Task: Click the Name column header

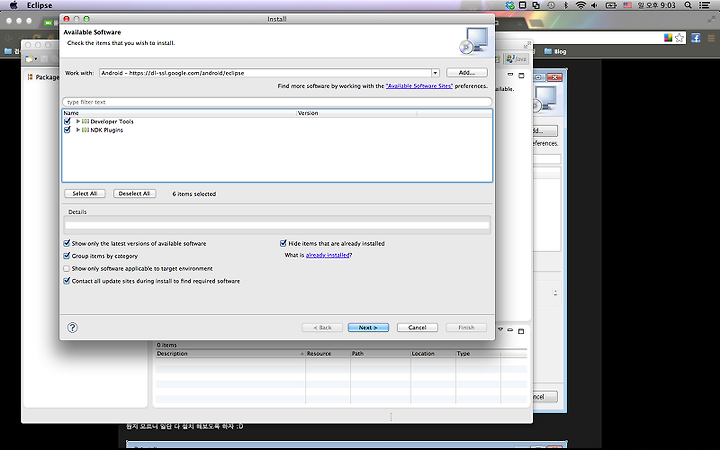Action: tap(180, 113)
